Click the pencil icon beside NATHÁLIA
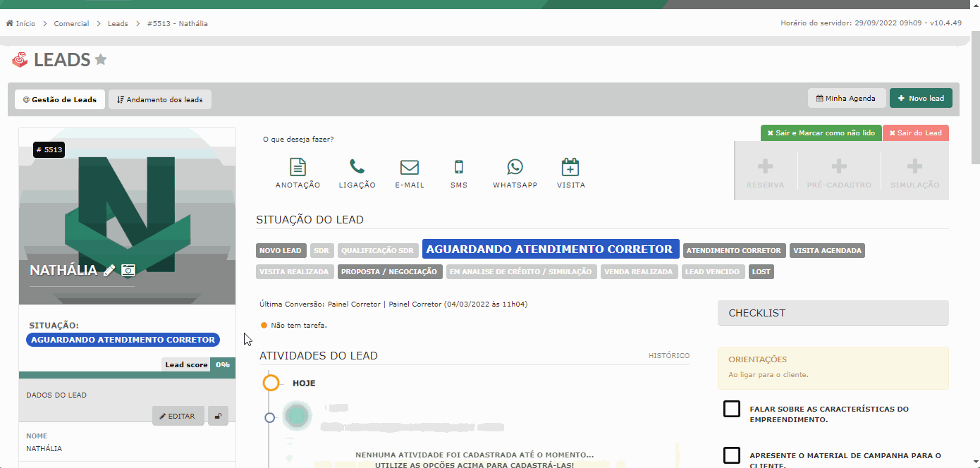The image size is (980, 468). 109,270
